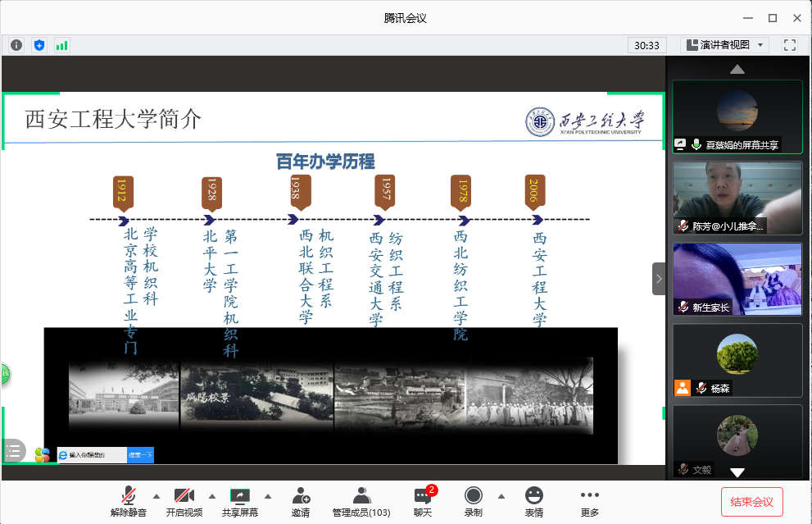Open 管理成员(103) member list
This screenshot has width=812, height=524.
(x=361, y=501)
